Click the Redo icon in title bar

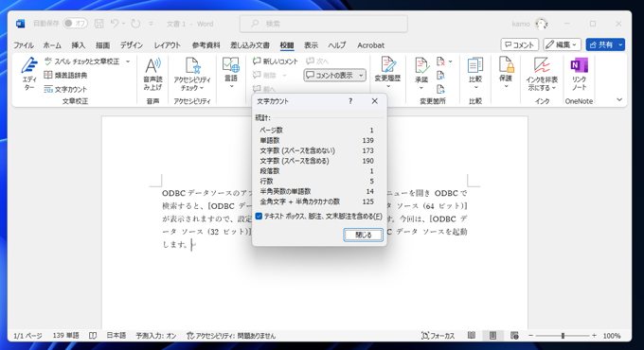[x=135, y=24]
